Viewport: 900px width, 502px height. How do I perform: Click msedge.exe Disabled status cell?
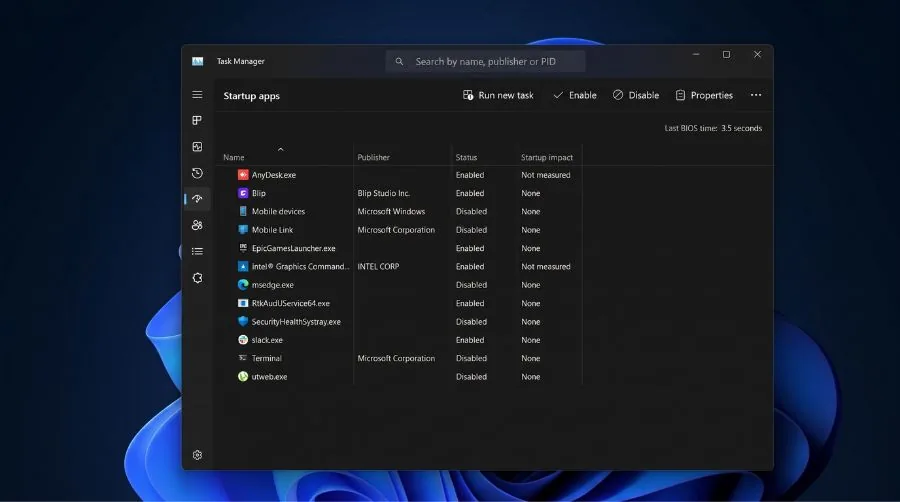[x=471, y=285]
